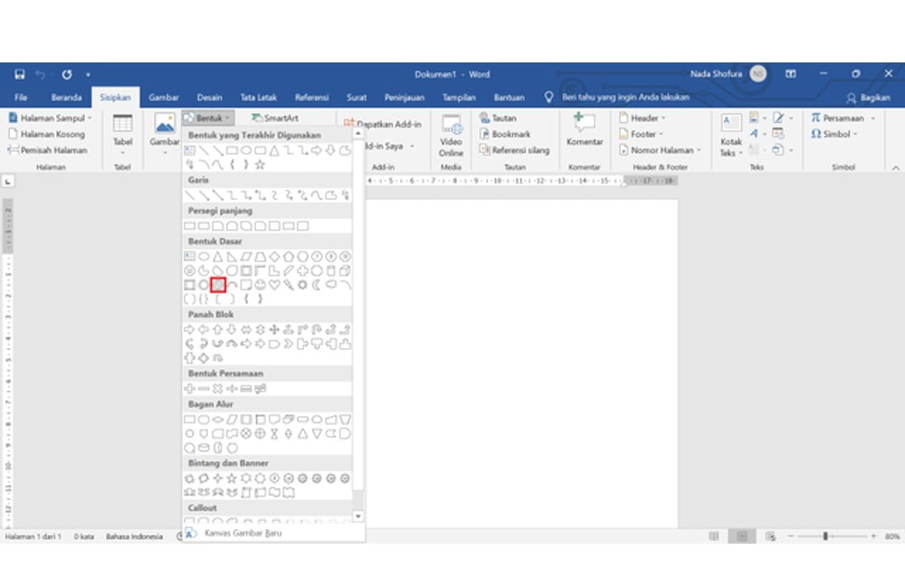This screenshot has width=905, height=588.
Task: Click the Video Online icon
Action: tap(451, 134)
